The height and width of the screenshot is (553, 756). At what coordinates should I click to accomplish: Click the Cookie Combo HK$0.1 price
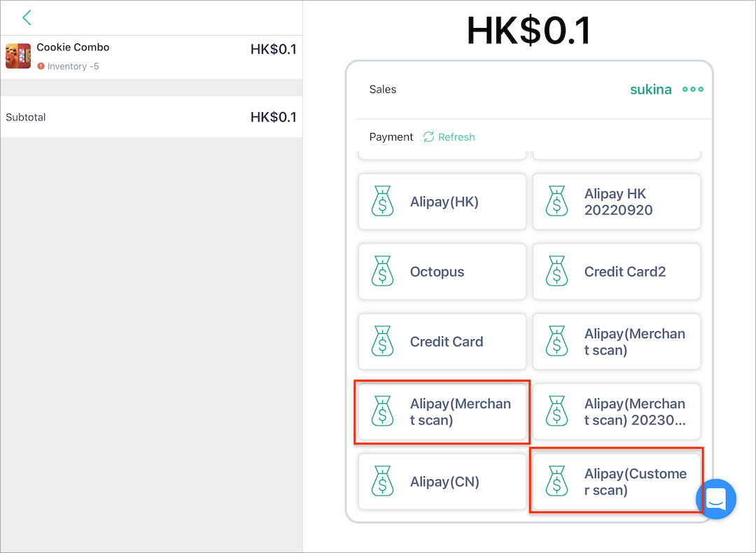click(274, 49)
